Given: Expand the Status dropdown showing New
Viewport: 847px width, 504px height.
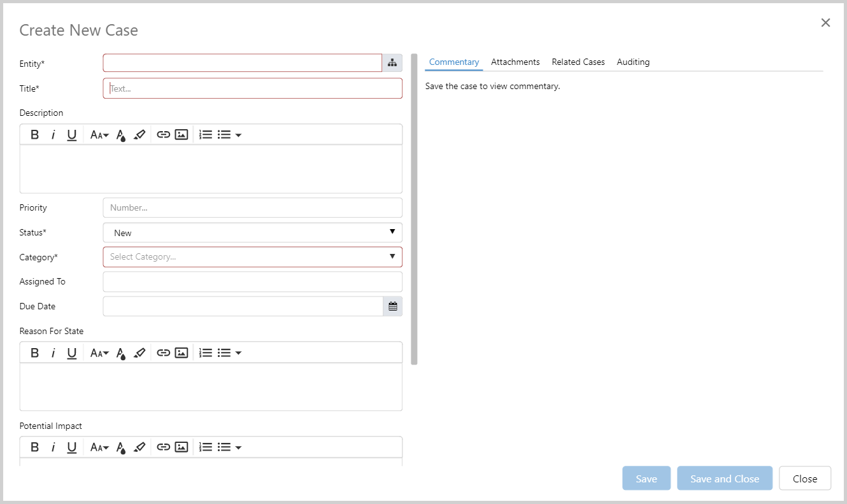Looking at the screenshot, I should click(252, 233).
